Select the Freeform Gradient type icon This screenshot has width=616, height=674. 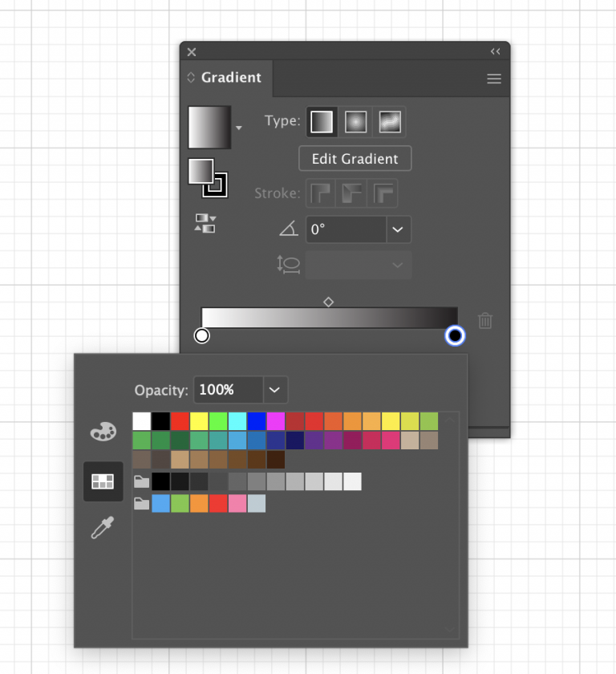[389, 122]
